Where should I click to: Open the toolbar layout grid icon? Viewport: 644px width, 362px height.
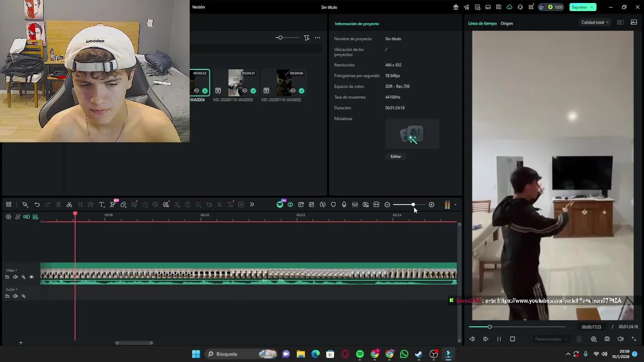[x=9, y=205]
